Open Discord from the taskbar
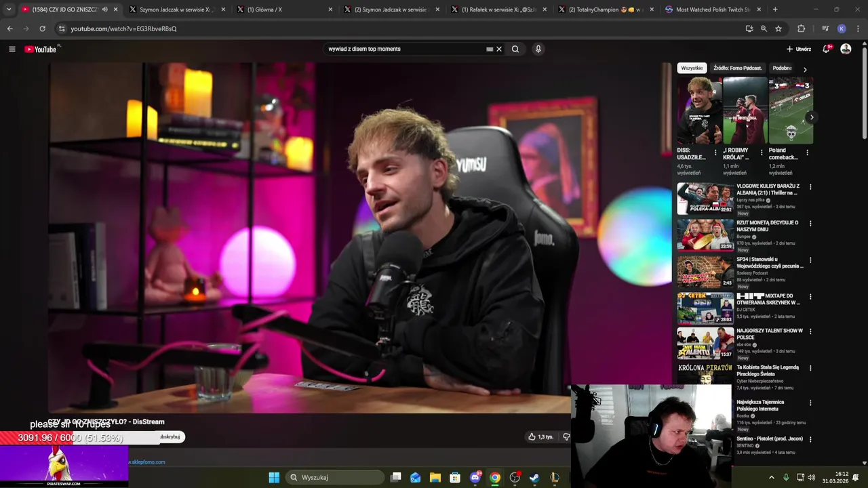This screenshot has height=488, width=868. click(475, 477)
